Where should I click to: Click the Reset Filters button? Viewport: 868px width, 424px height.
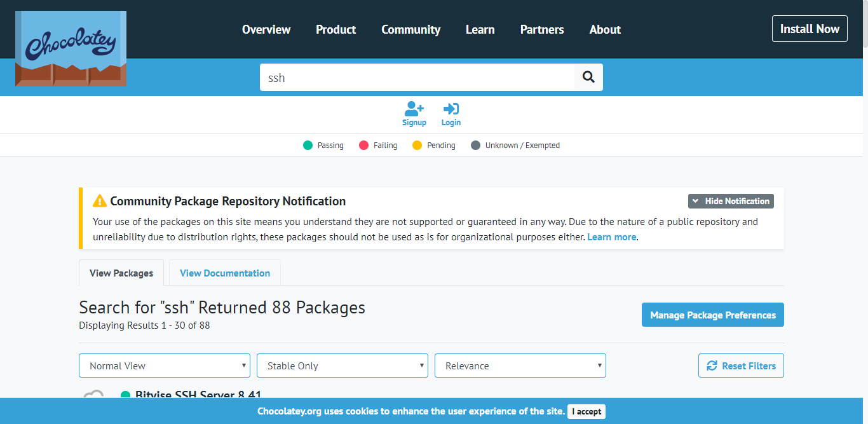click(x=741, y=366)
